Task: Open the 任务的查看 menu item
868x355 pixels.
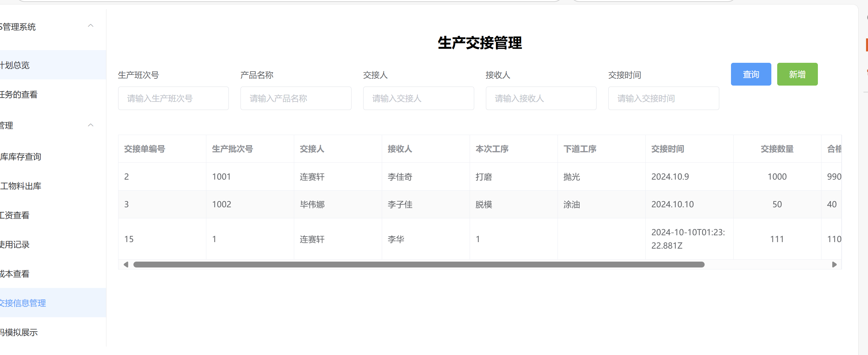Action: coord(19,95)
